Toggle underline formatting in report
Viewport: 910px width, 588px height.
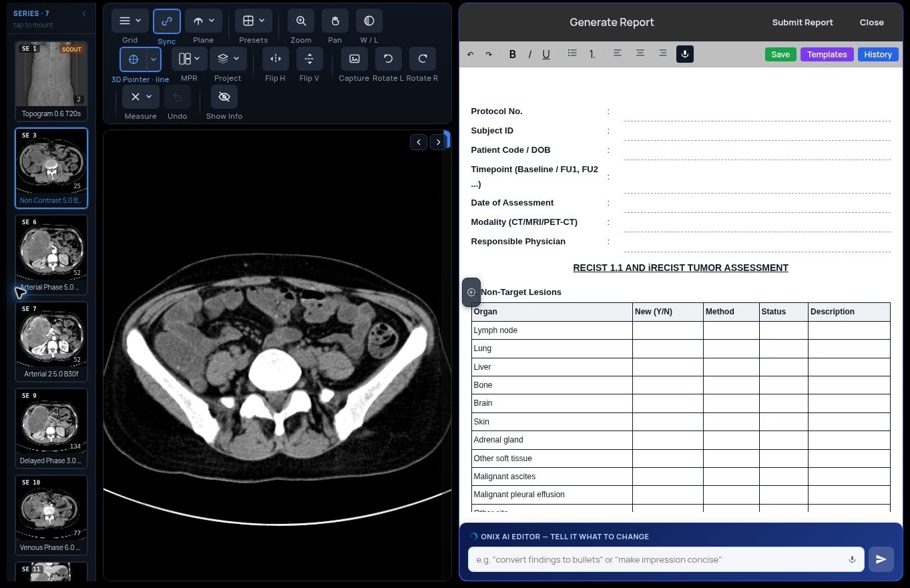tap(546, 55)
